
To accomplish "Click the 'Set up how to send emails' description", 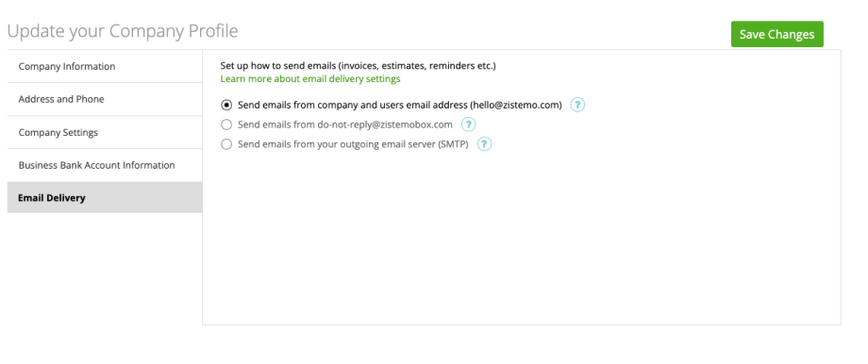I will click(x=358, y=66).
